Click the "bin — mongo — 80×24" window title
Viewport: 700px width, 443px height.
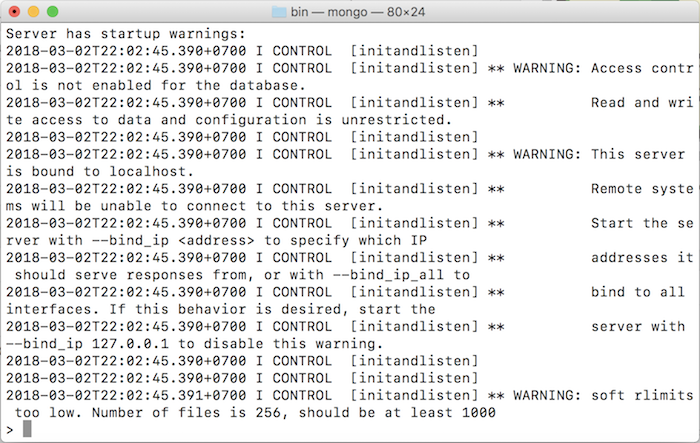[358, 12]
